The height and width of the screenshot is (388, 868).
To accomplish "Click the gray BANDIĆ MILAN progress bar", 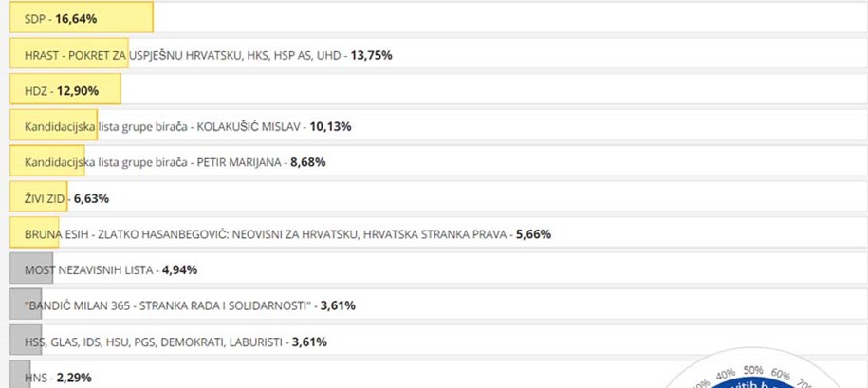I will click(26, 304).
